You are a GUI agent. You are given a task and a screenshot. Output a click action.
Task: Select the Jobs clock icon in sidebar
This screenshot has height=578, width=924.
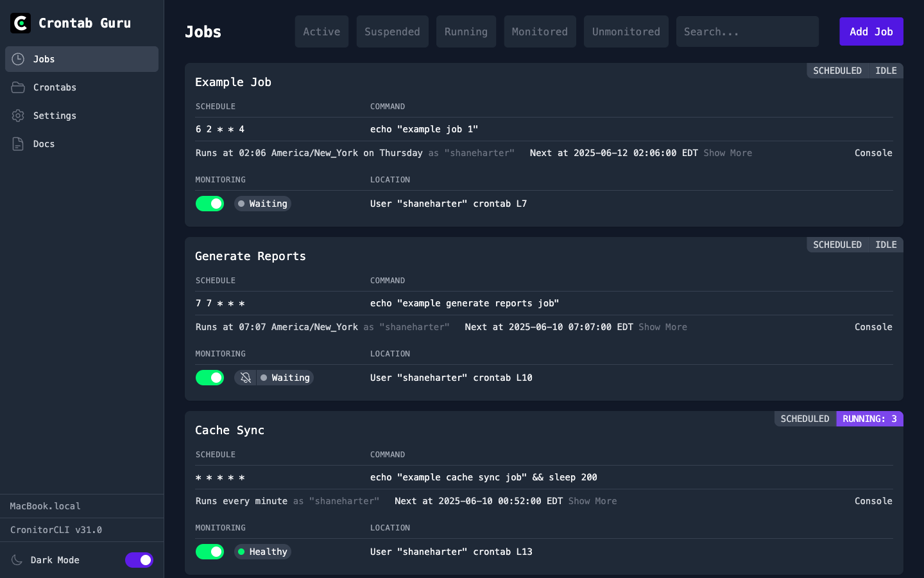[x=19, y=59]
